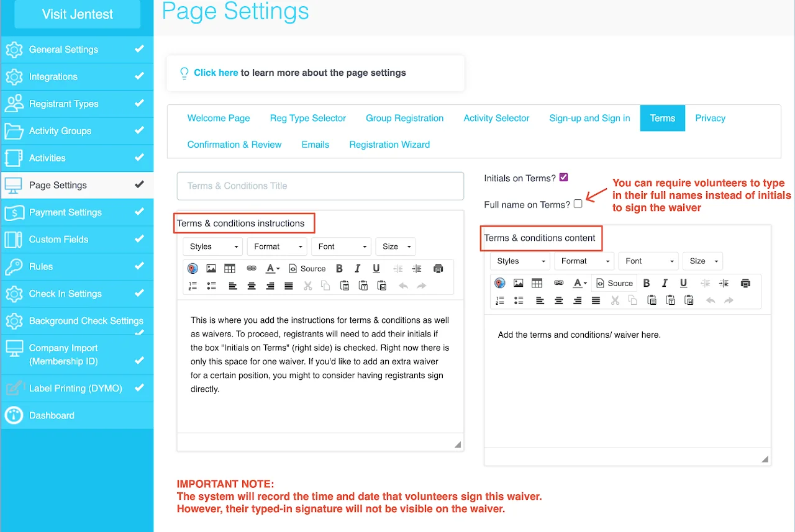Insert bulleted list in content editor
The width and height of the screenshot is (795, 532).
click(x=519, y=300)
